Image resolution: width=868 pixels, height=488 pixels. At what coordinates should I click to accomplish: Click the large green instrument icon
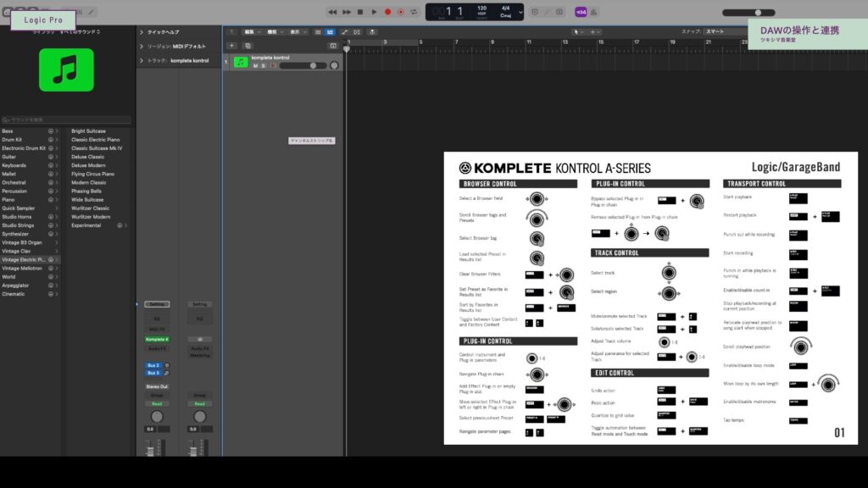point(66,69)
